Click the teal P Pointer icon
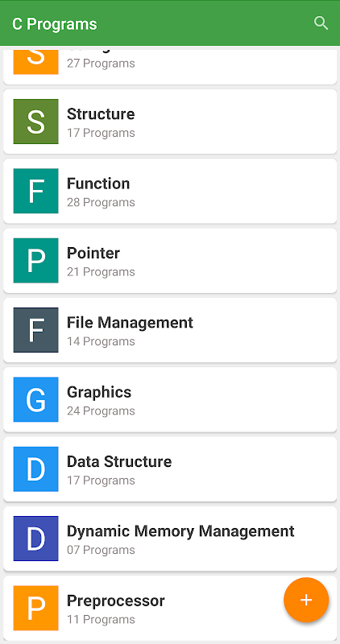Screen dimensions: 340x644 click(x=35, y=260)
